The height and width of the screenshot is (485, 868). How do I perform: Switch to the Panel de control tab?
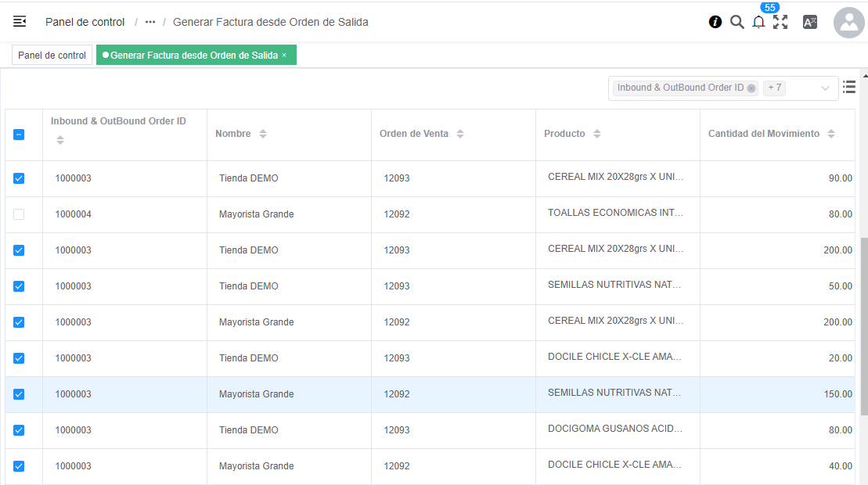52,56
